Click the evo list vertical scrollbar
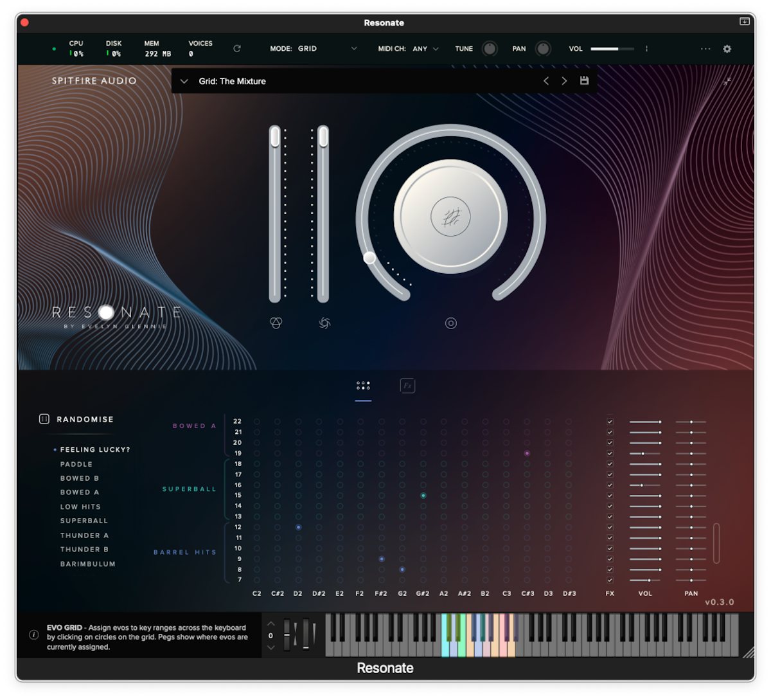 point(716,543)
